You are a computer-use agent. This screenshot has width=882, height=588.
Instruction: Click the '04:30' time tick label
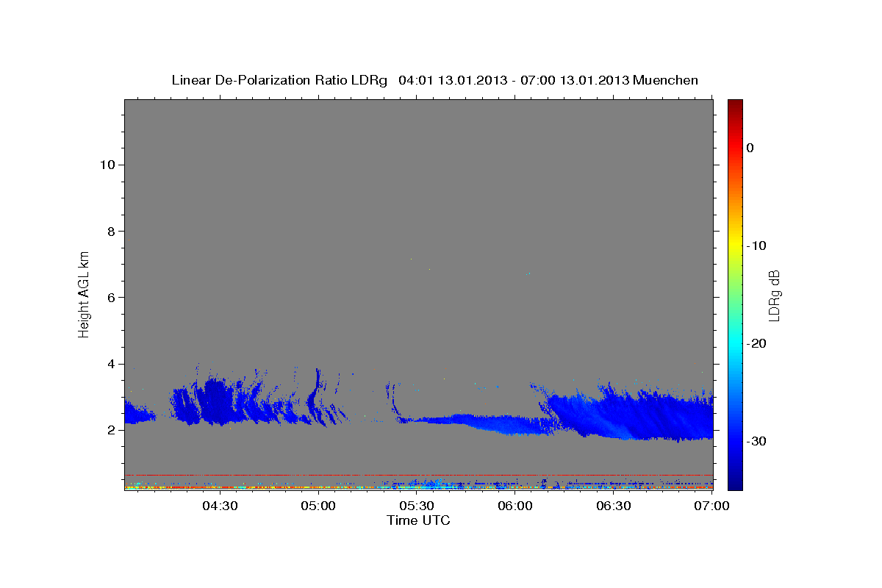[219, 506]
